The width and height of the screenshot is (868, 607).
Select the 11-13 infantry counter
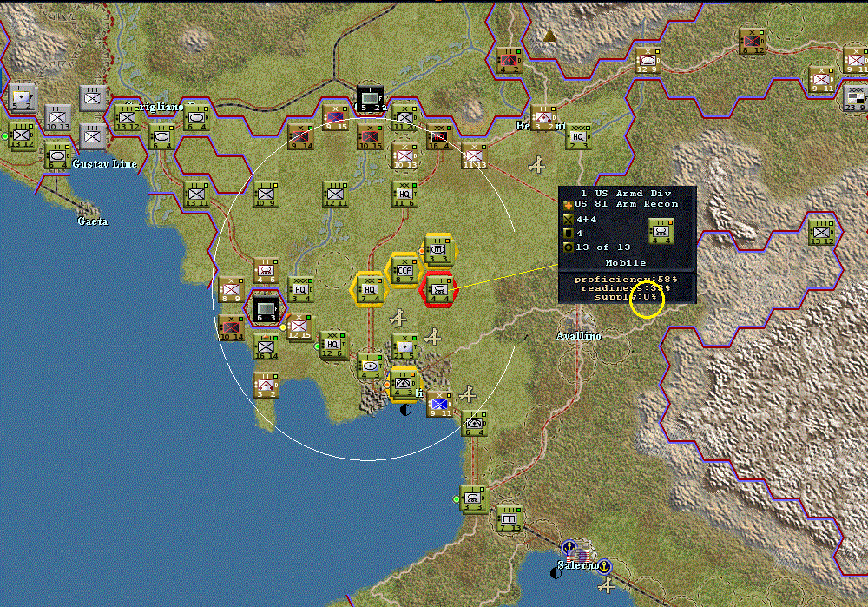coord(474,156)
